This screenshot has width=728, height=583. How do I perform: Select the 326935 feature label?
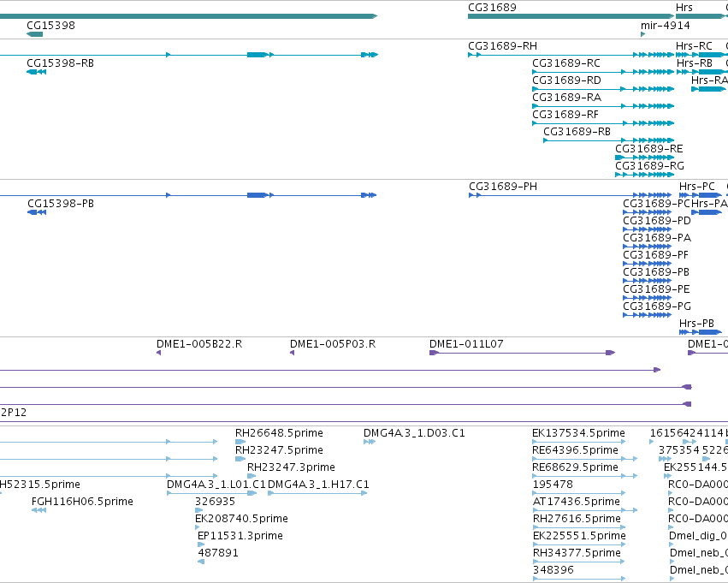click(215, 502)
